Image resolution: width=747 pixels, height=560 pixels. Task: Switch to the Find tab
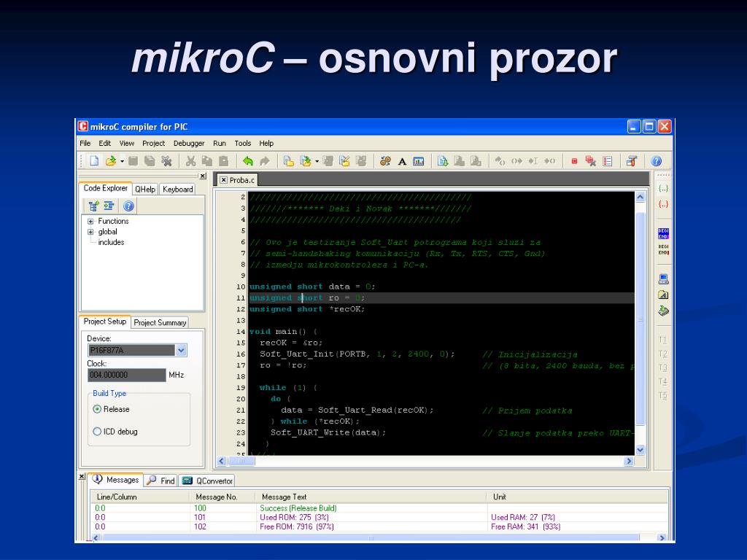pos(161,481)
